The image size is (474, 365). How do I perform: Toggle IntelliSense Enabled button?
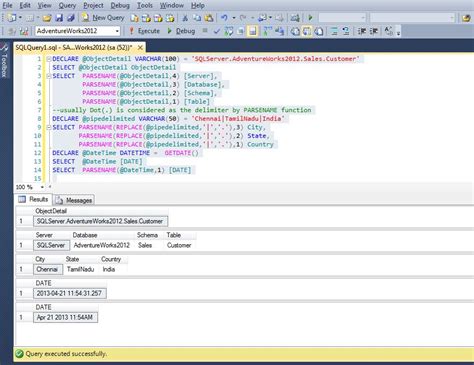point(252,31)
